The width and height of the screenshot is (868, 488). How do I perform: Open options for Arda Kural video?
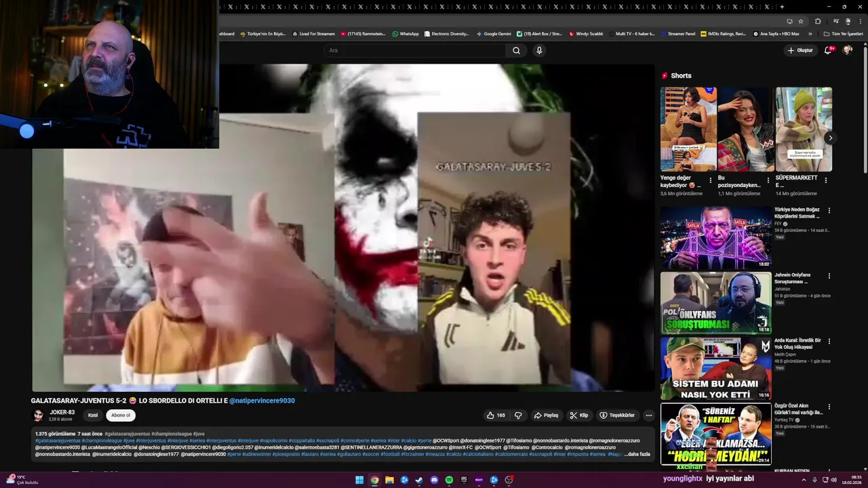click(829, 341)
